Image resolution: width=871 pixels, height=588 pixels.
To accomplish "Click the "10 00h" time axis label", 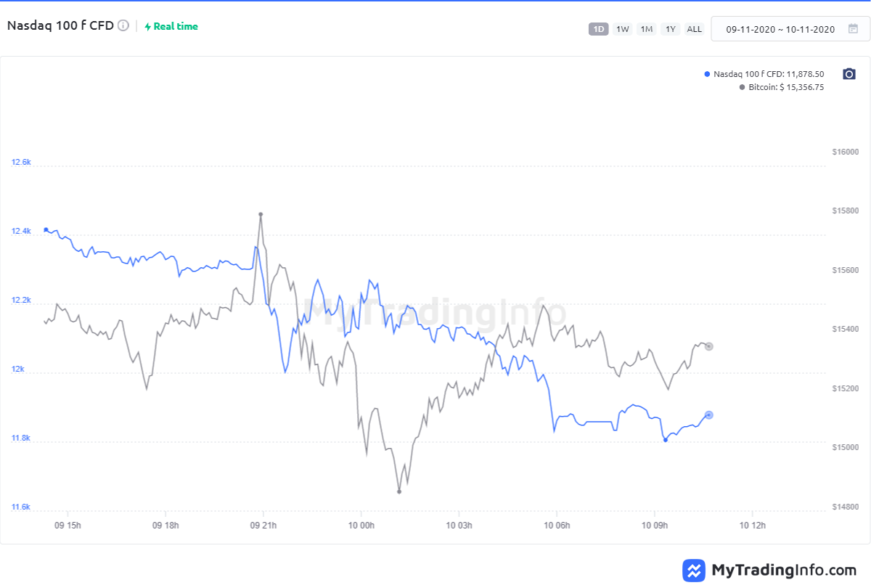I will click(x=361, y=525).
